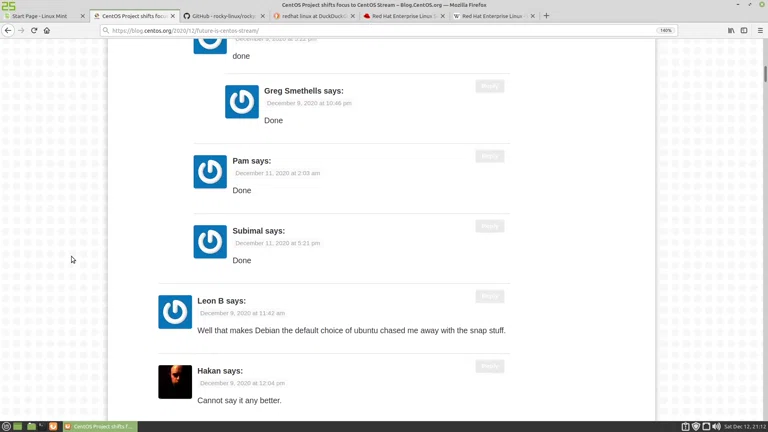Launch the terminal from the panel
Viewport: 768px width, 432px height.
pos(42,426)
